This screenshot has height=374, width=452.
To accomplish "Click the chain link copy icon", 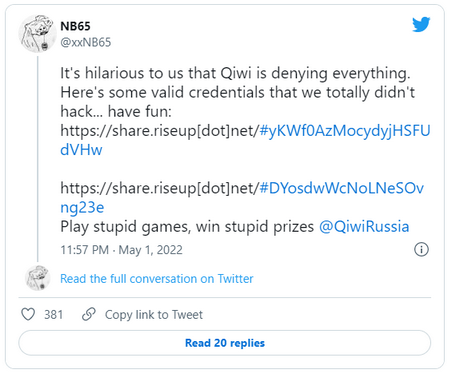I will tap(89, 314).
